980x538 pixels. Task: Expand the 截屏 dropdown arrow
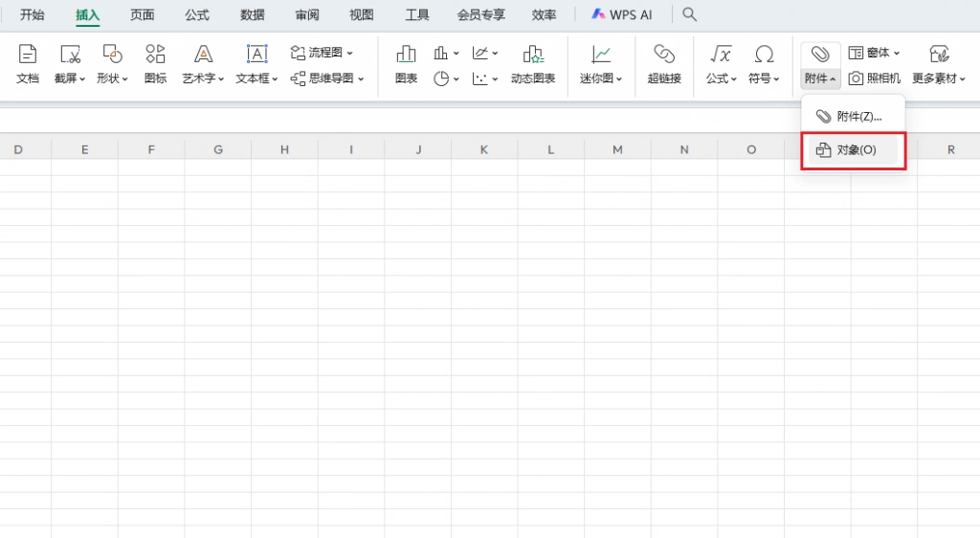click(x=82, y=78)
